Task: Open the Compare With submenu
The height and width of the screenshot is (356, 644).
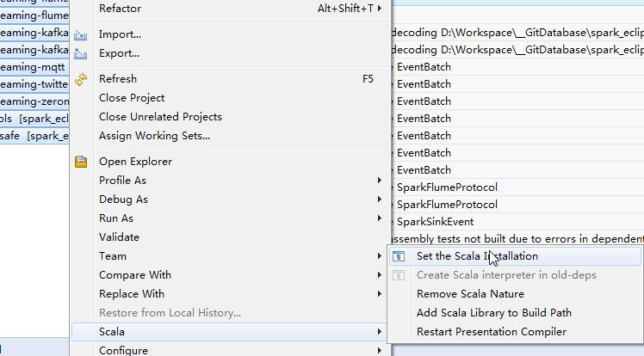Action: pos(135,275)
